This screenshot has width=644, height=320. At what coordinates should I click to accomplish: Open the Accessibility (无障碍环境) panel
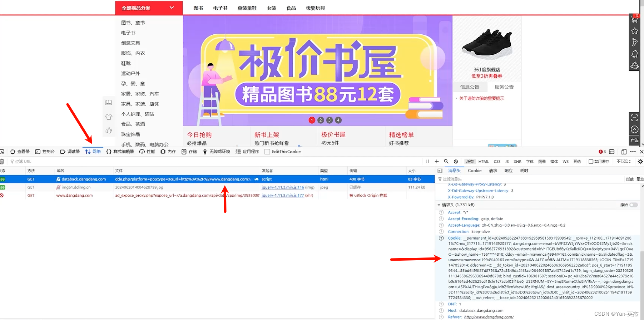(x=216, y=152)
